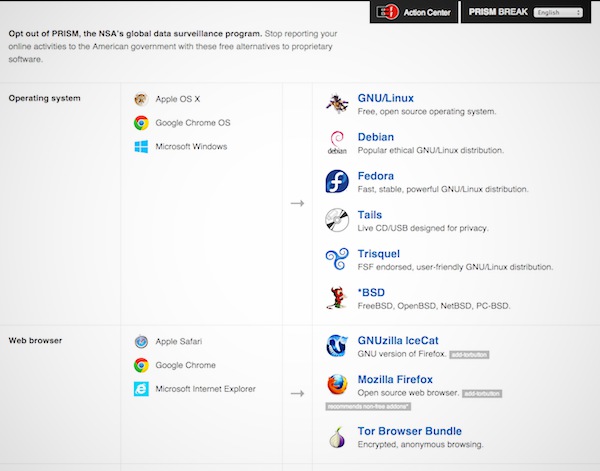This screenshot has height=471, width=600.
Task: Click the recommends non-free addons tag
Action: click(x=368, y=406)
